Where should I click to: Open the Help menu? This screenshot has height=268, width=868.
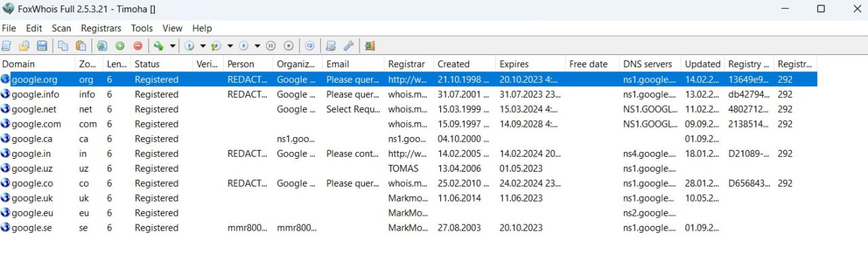(202, 28)
